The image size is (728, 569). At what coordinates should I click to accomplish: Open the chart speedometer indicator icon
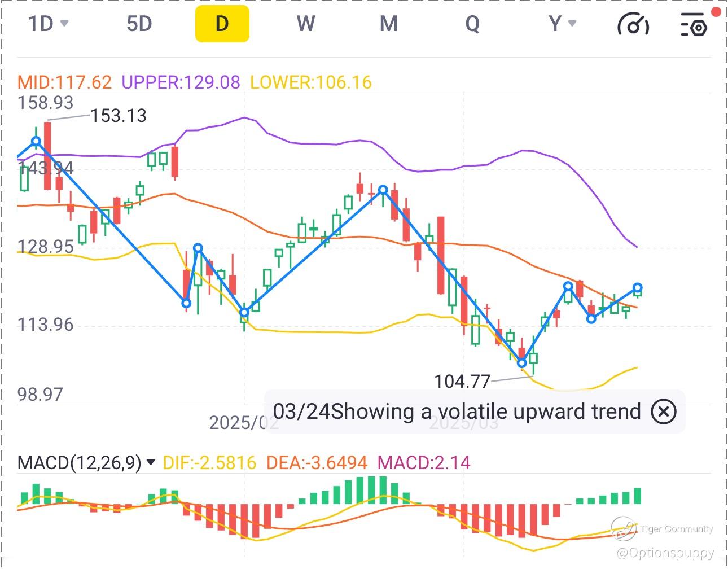634,24
